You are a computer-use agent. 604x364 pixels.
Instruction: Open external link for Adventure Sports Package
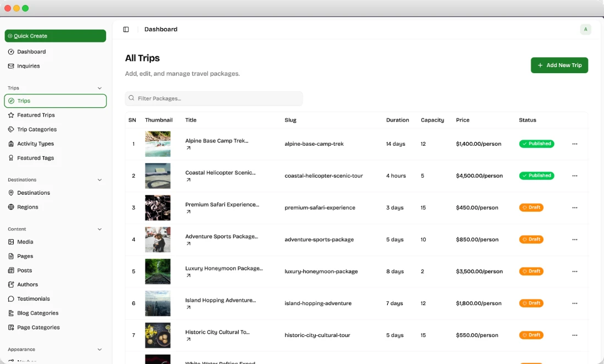pyautogui.click(x=188, y=244)
